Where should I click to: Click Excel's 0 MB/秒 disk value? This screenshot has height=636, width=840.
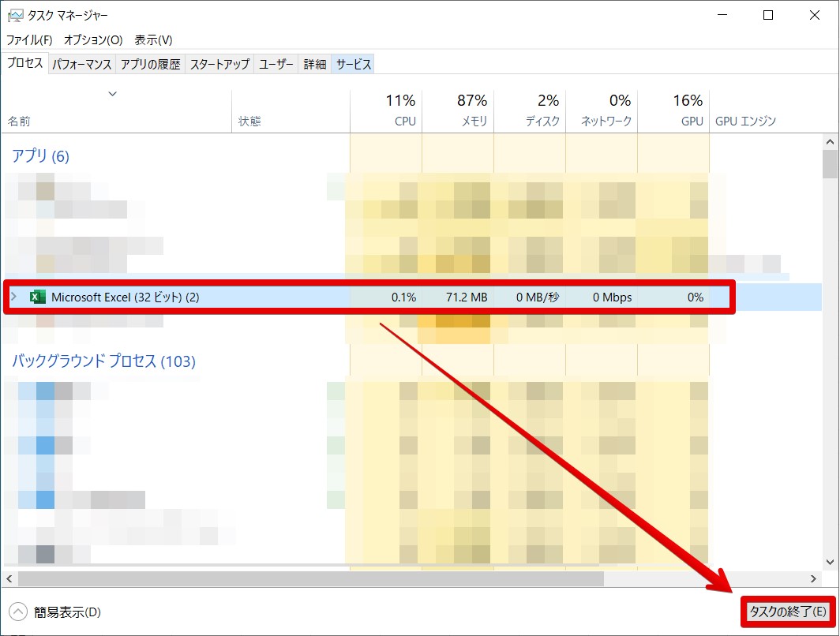(538, 297)
